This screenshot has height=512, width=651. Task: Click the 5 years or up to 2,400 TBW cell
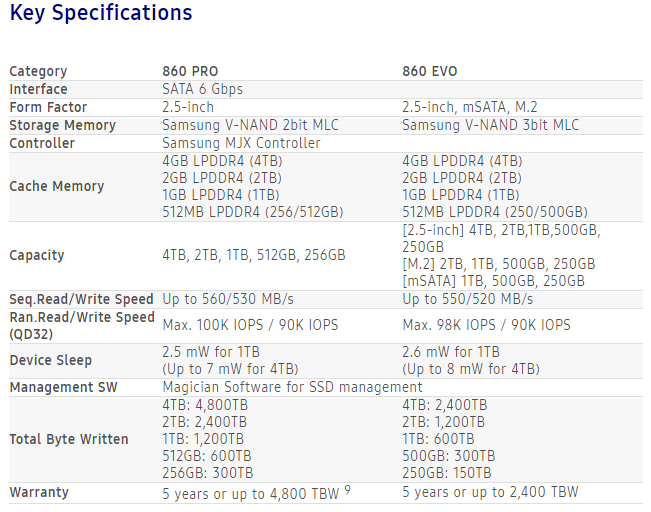pos(490,492)
